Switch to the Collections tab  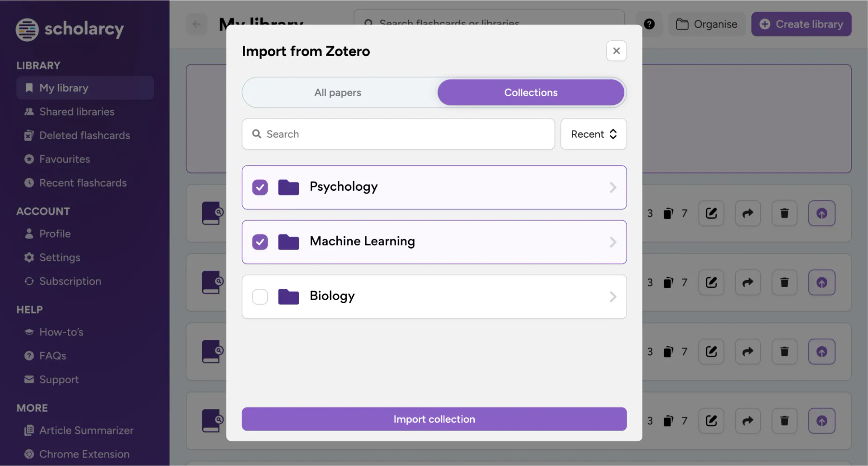(x=531, y=92)
